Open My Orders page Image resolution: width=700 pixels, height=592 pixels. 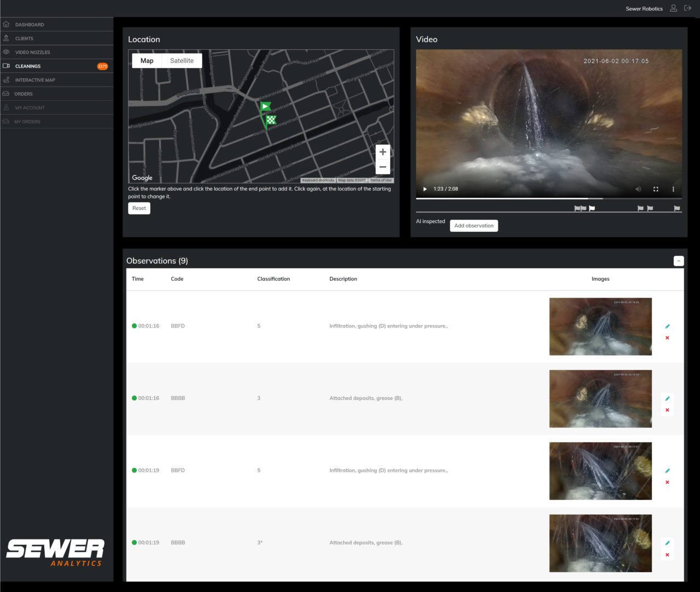56,122
